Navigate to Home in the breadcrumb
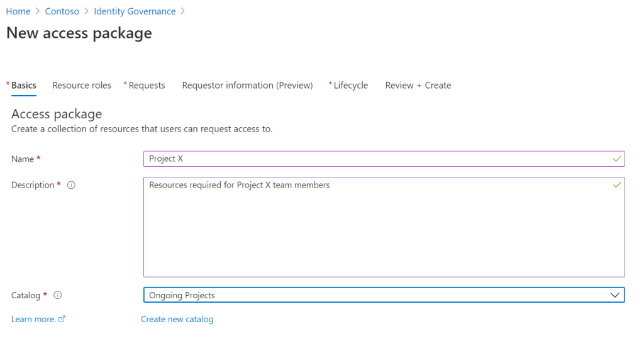This screenshot has width=644, height=348. click(x=18, y=11)
